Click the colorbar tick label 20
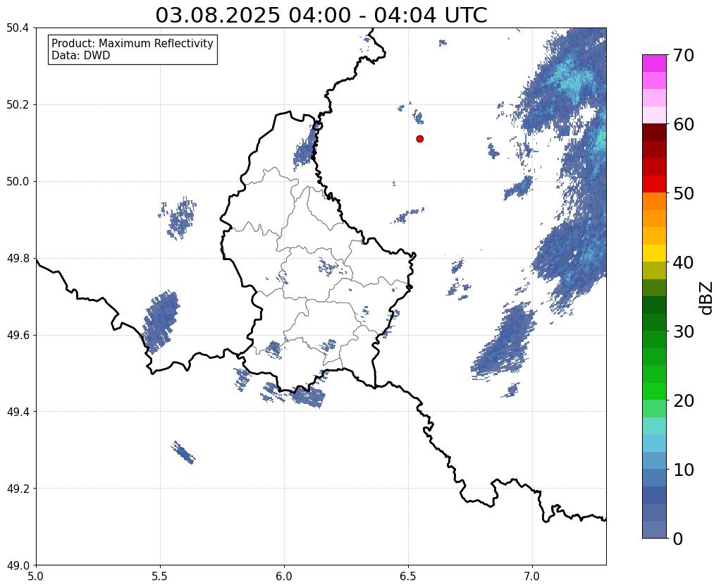Image resolution: width=721 pixels, height=588 pixels. tap(683, 400)
